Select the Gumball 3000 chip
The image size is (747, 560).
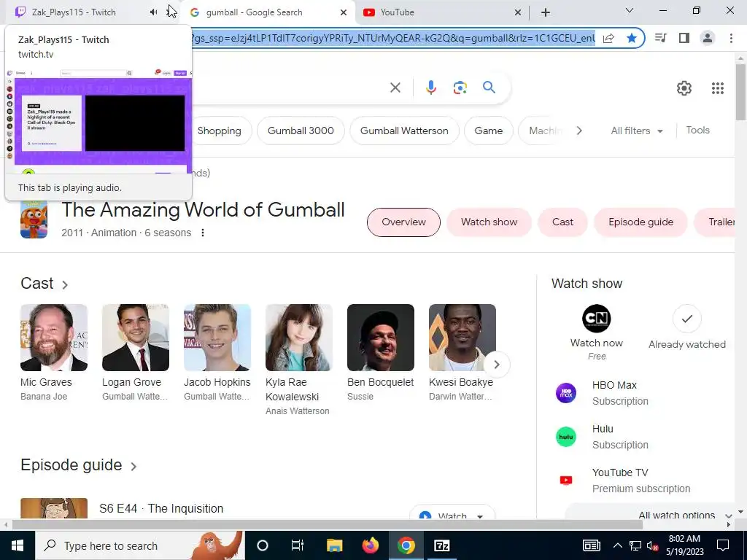click(301, 131)
